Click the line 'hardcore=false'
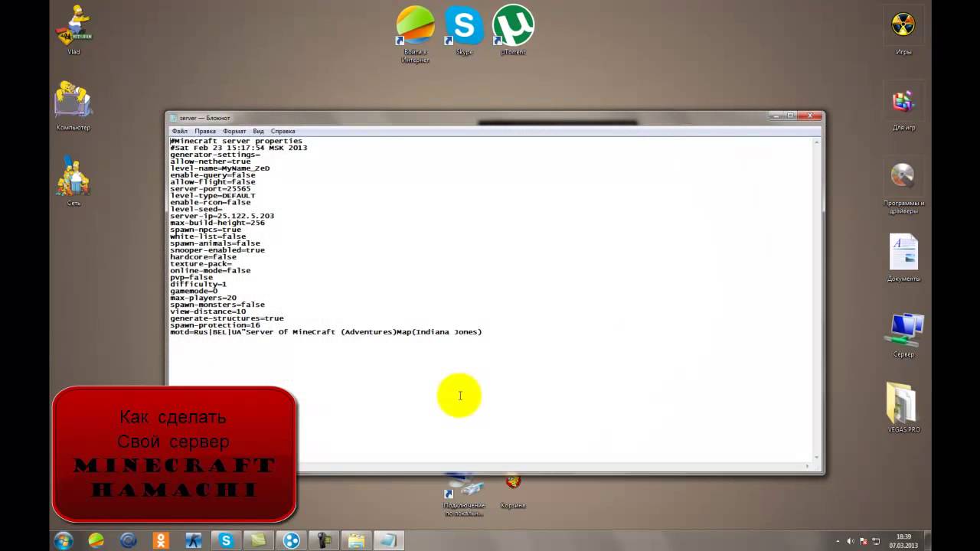Viewport: 980px width, 551px height. tap(203, 257)
